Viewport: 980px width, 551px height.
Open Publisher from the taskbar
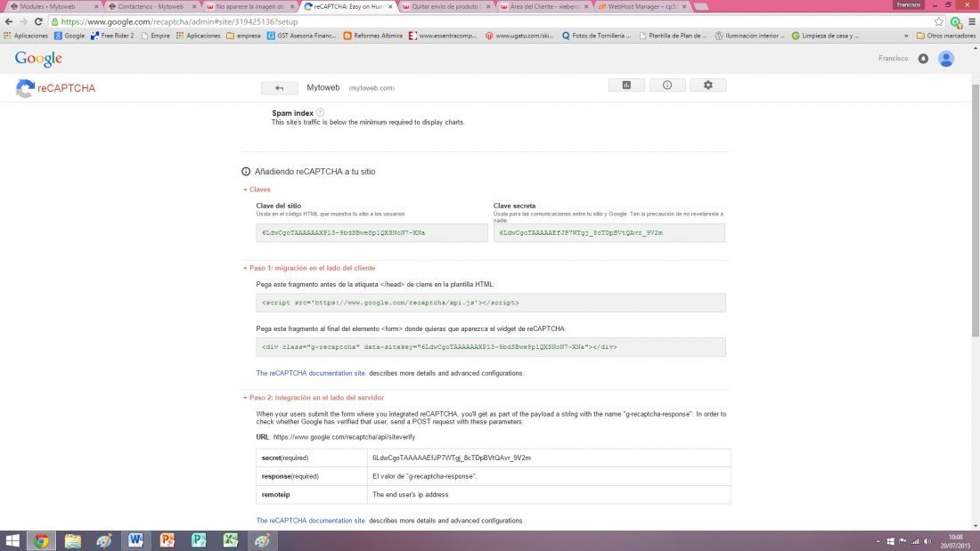click(199, 540)
